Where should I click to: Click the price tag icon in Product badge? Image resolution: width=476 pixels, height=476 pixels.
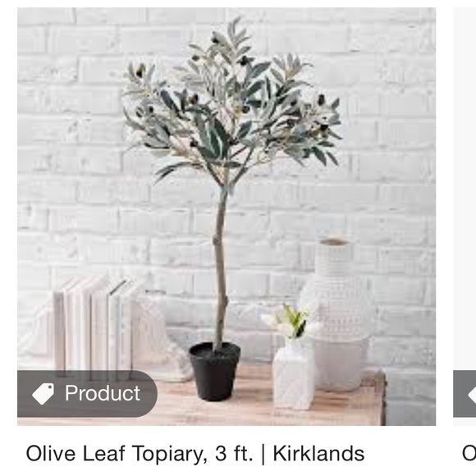click(43, 393)
